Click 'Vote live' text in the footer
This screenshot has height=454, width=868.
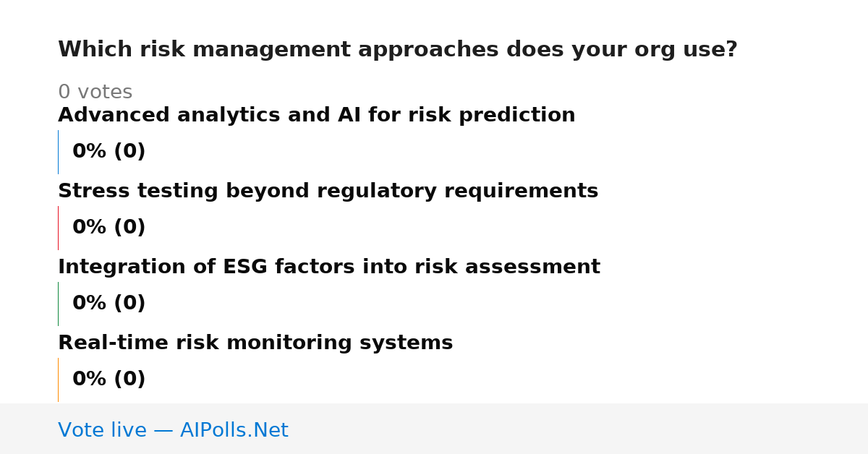click(x=102, y=431)
